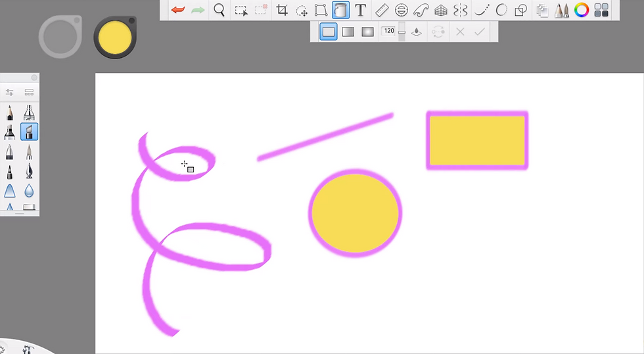Select the rectangular Selection tool
The height and width of the screenshot is (354, 644).
(241, 11)
